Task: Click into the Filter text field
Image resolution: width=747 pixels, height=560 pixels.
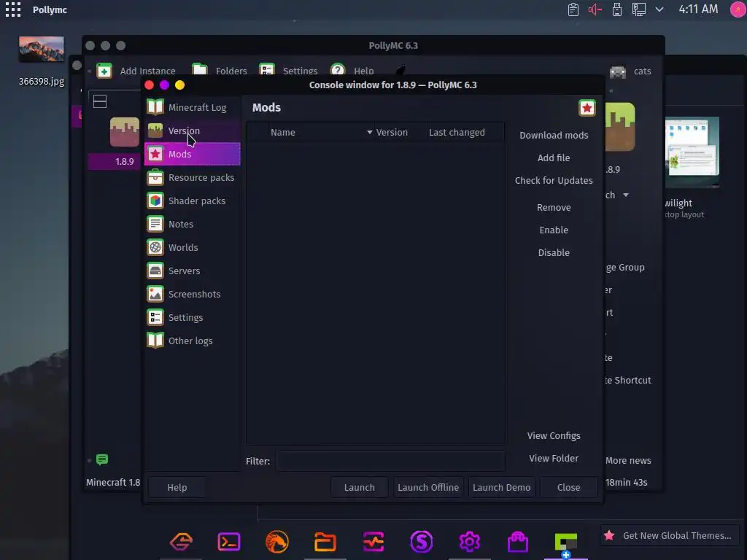Action: [x=391, y=461]
